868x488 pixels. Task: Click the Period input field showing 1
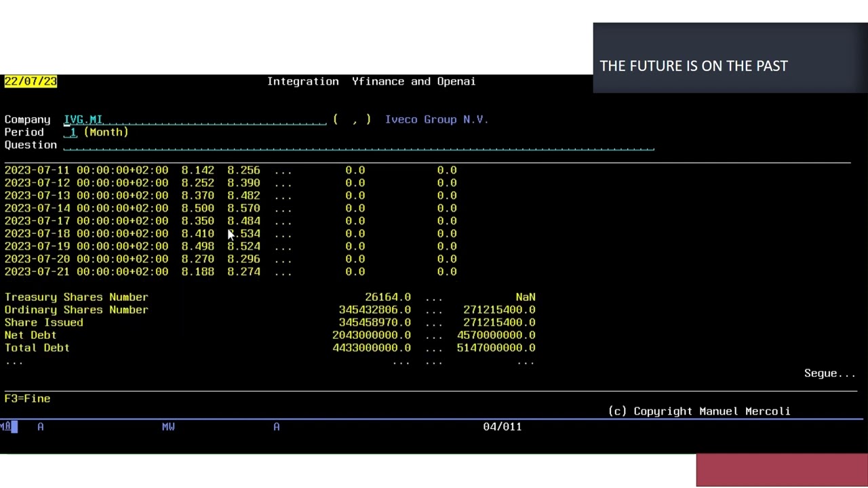[x=70, y=132]
